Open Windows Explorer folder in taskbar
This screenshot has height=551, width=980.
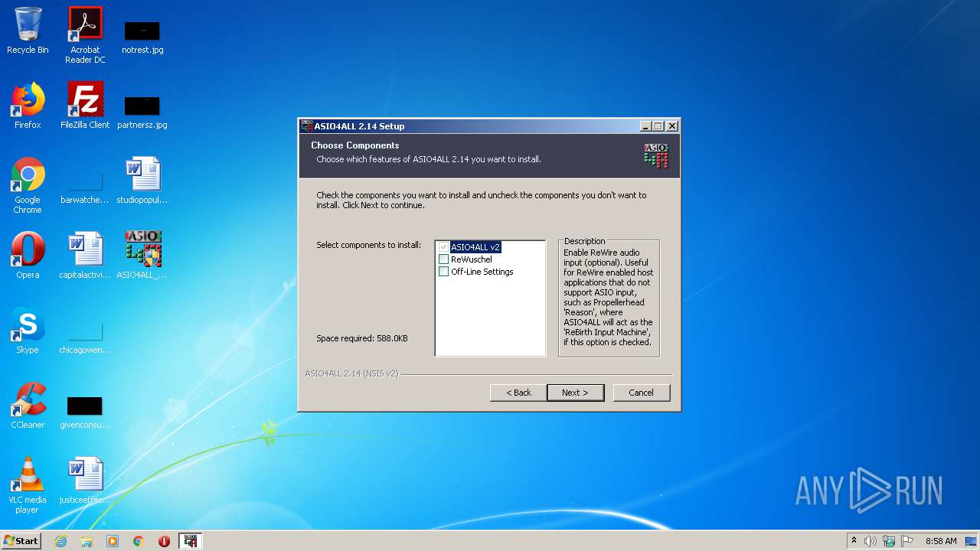tap(87, 541)
